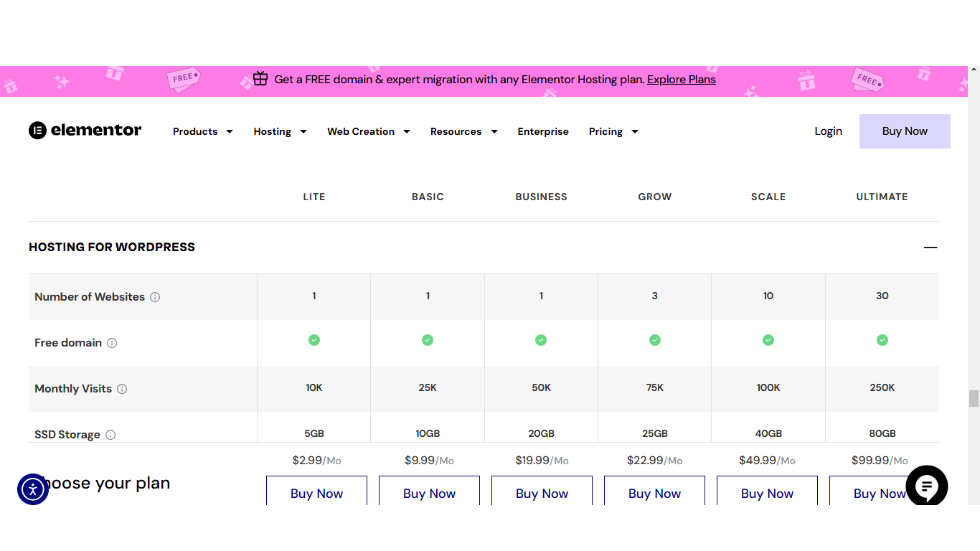Click Free domain checkmark under Basic

coord(428,340)
